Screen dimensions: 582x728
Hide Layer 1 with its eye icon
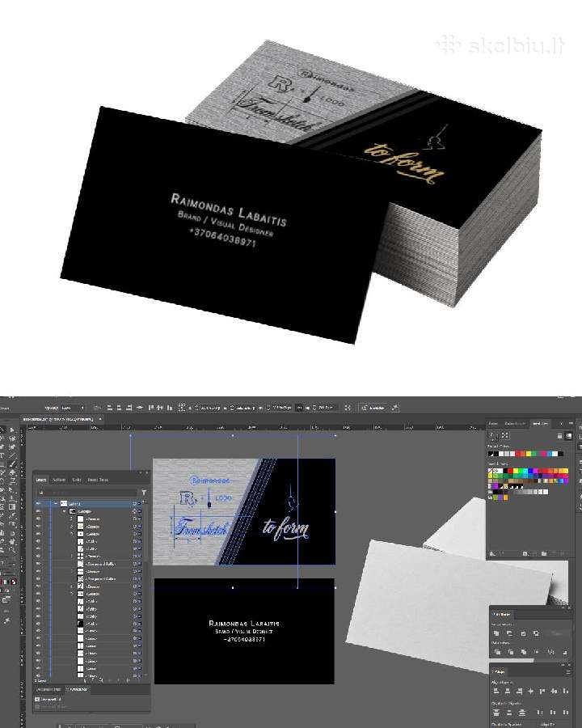coord(39,504)
